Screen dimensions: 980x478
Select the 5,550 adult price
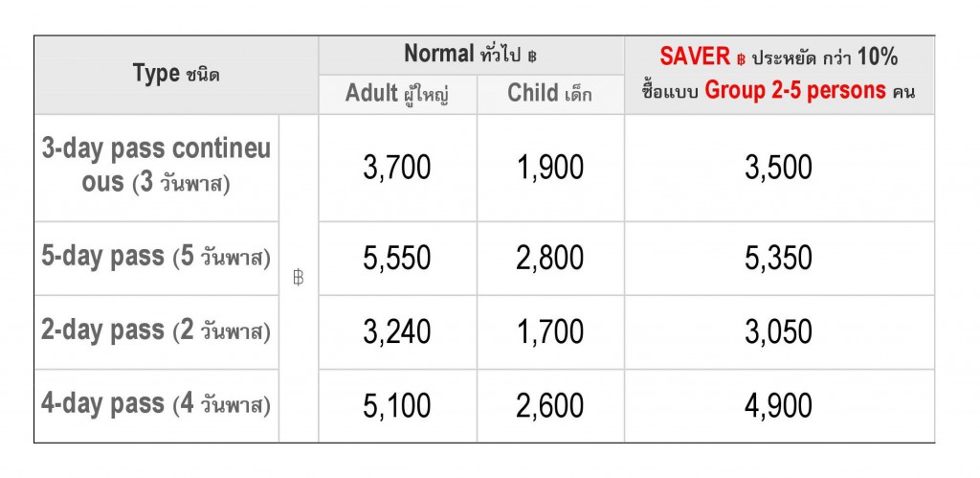tap(397, 259)
